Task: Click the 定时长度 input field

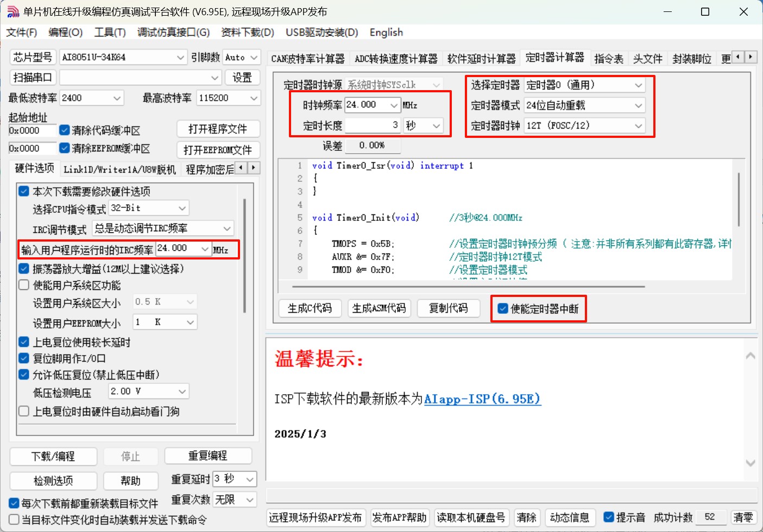Action: tap(373, 126)
